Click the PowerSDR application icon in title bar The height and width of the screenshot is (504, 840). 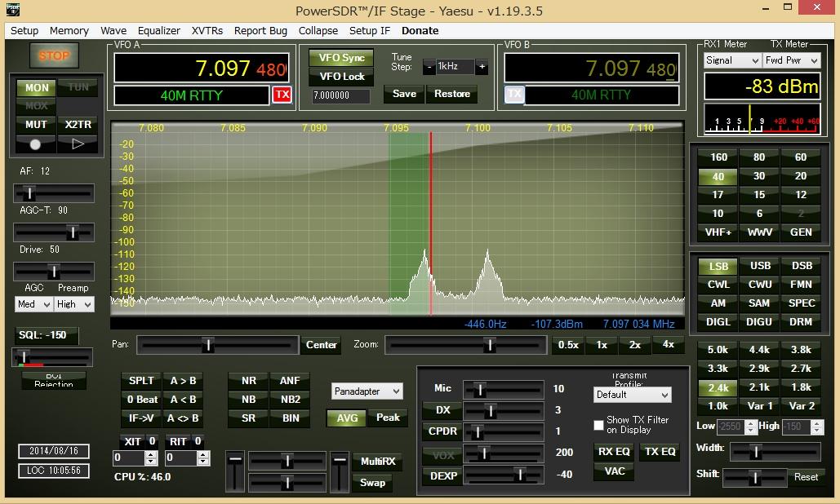(12, 10)
